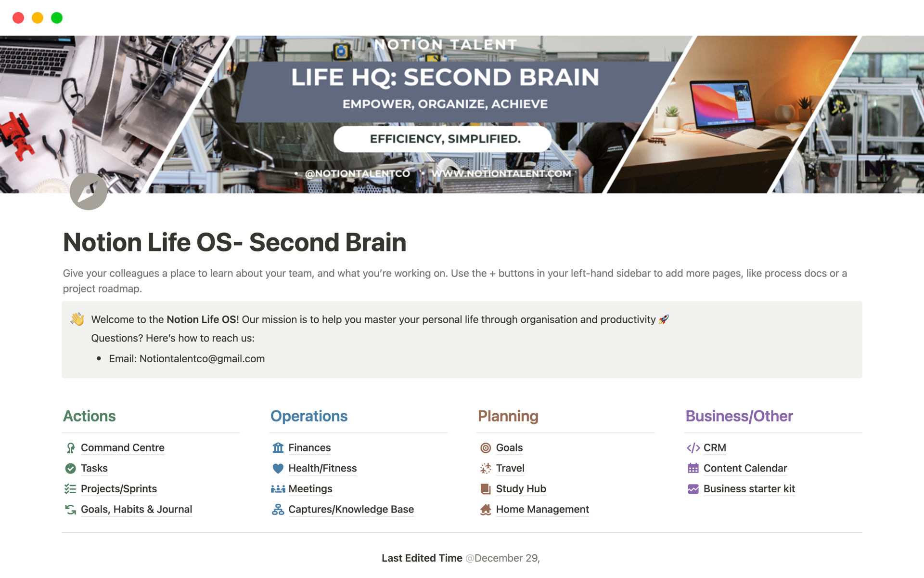
Task: Click the Captures/Knowledge Base icon
Action: pyautogui.click(x=278, y=509)
